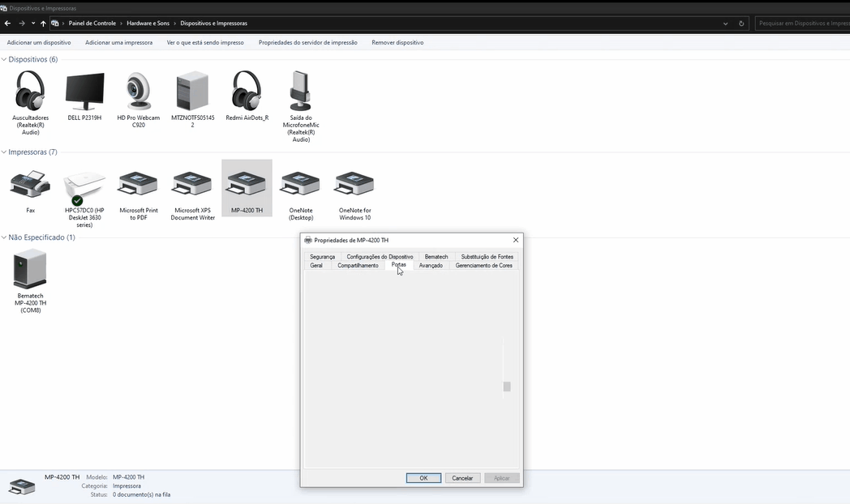This screenshot has height=504, width=850.
Task: Collapse the Impressoras (7) group
Action: (4, 152)
